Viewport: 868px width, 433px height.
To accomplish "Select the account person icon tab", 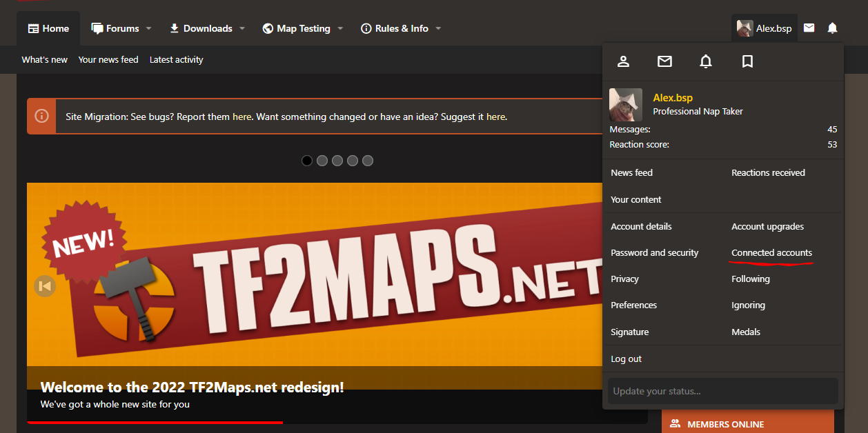I will click(x=623, y=61).
